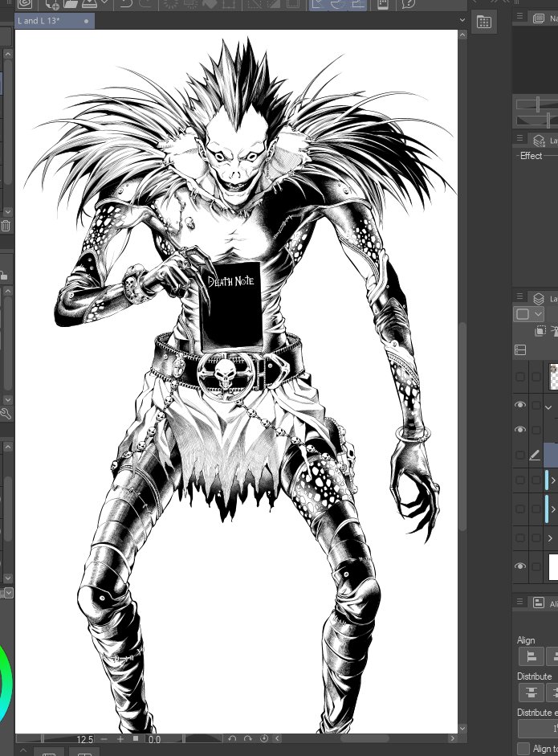Toggle second-column checkbox of white paper layer

[536, 566]
